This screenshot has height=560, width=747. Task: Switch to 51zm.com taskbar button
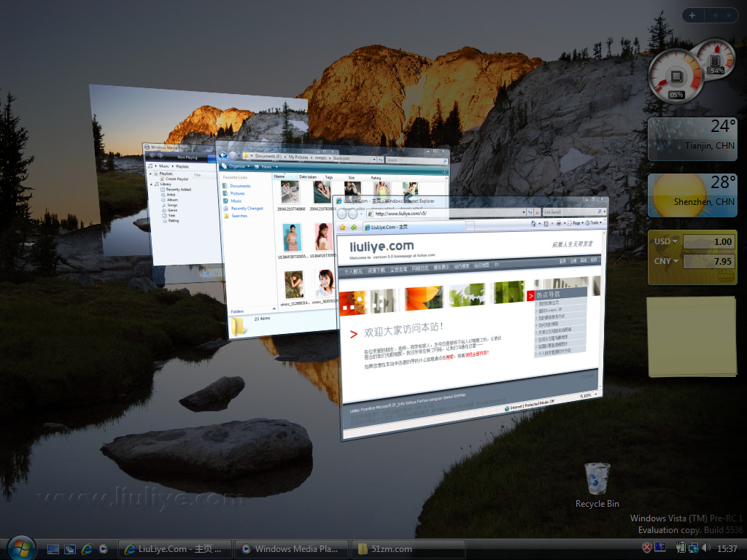coord(408,549)
